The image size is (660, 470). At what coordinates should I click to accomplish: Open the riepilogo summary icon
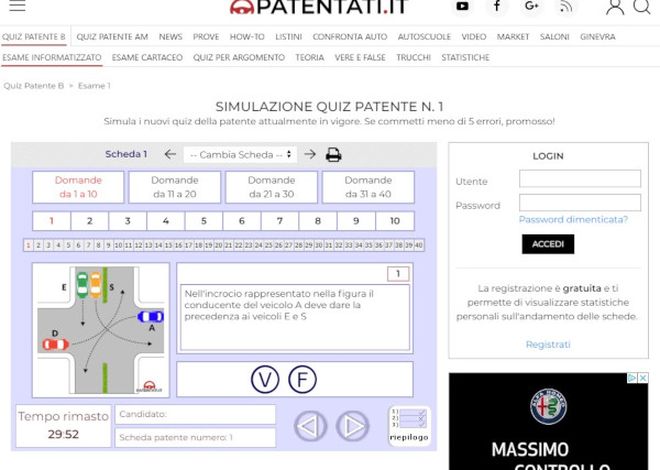(x=409, y=425)
